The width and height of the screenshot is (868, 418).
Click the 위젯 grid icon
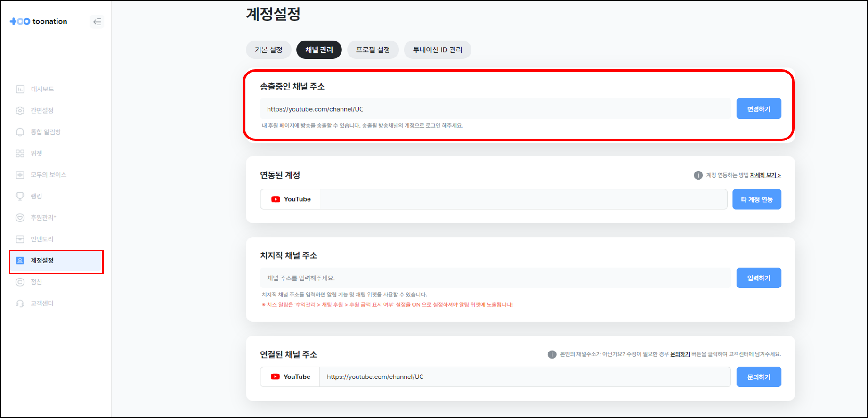[20, 154]
